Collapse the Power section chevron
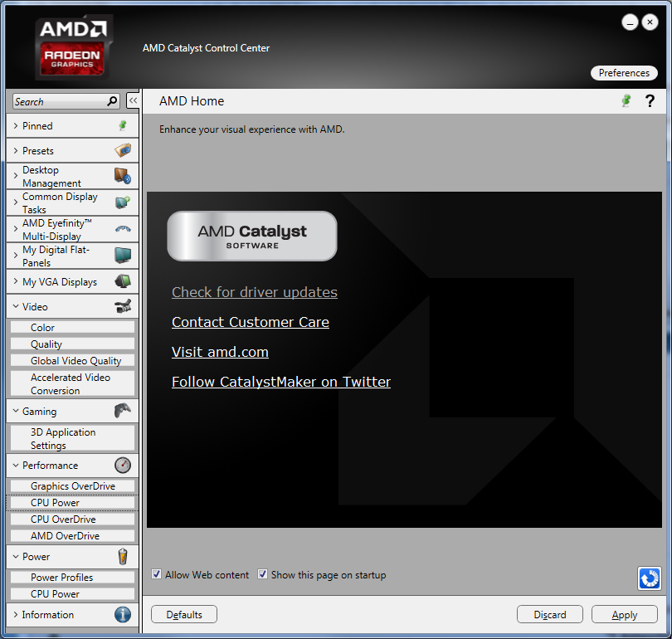The image size is (672, 639). [x=16, y=556]
